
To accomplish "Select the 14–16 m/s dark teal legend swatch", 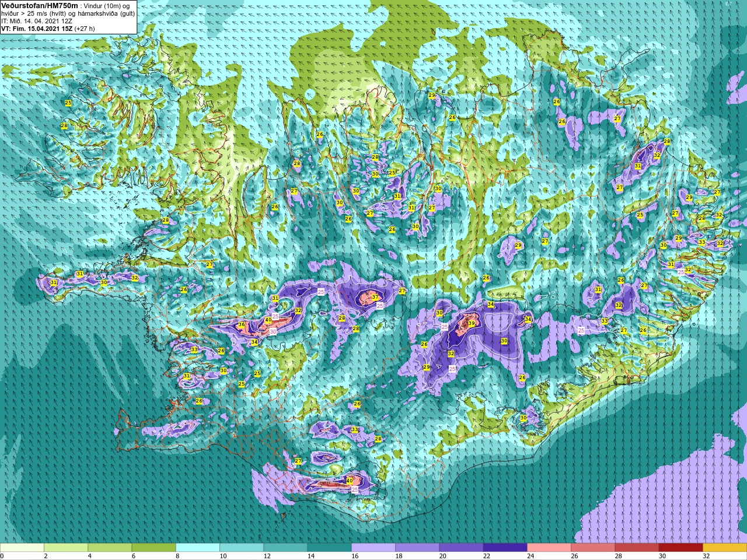I will (x=329, y=548).
